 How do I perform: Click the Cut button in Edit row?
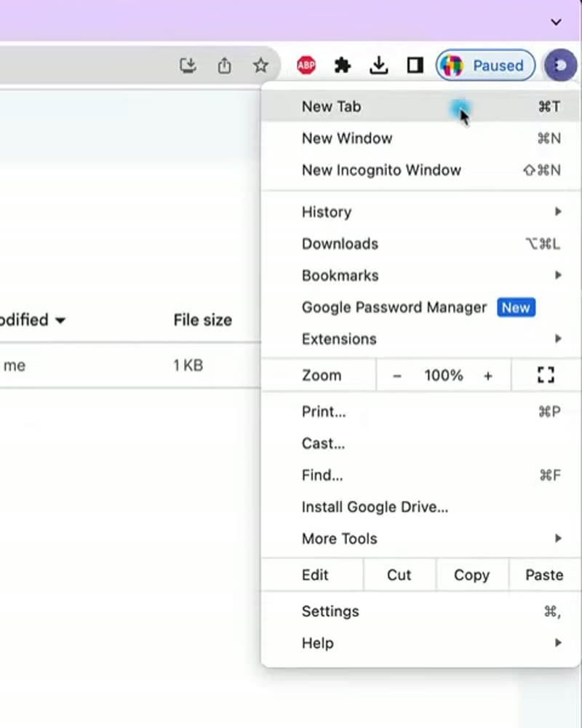399,575
